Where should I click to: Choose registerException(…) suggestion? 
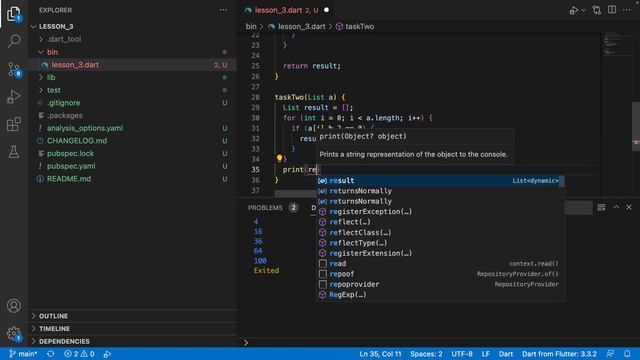point(440,212)
